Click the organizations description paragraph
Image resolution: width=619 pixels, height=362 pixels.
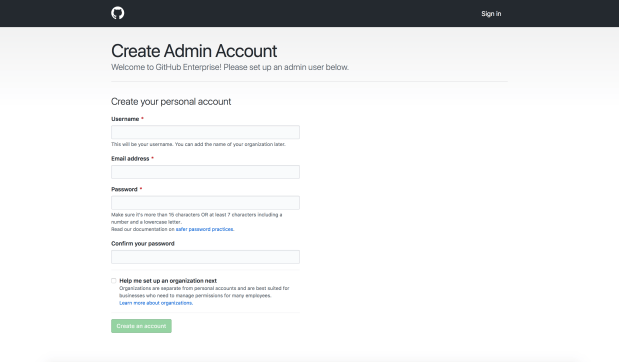[204, 292]
